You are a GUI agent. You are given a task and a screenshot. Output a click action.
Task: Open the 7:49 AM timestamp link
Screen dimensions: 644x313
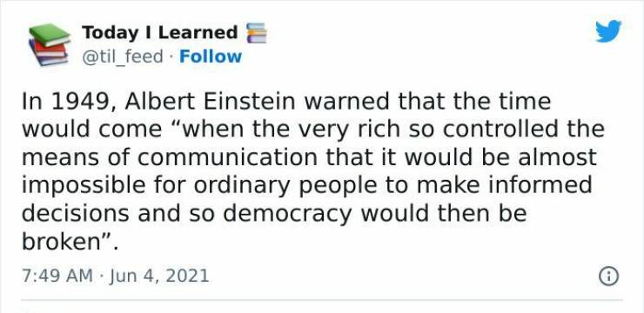point(57,276)
